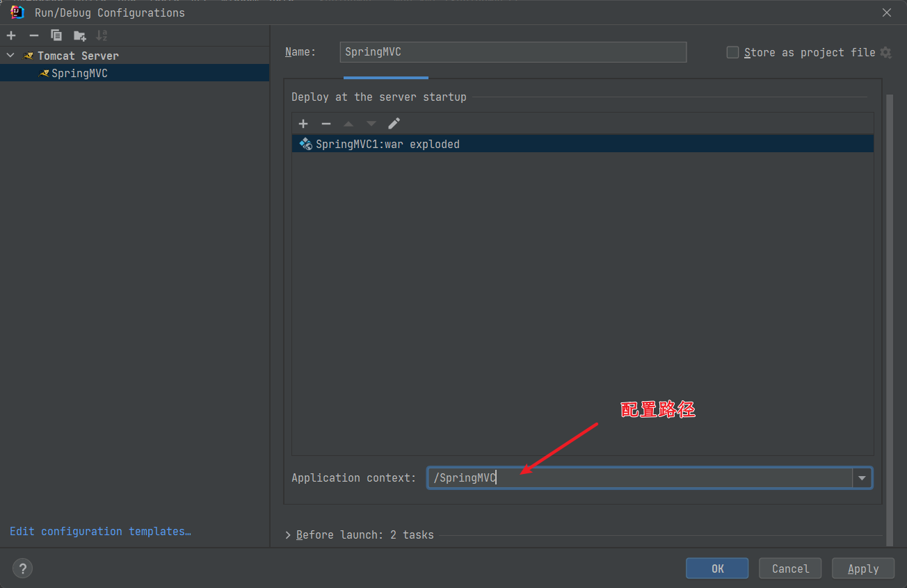The height and width of the screenshot is (588, 907).
Task: Click the right-side vertical scrollbar
Action: coord(889,313)
